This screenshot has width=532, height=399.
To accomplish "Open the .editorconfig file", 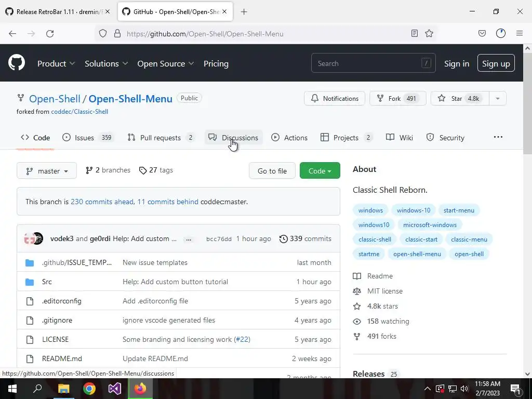I will click(62, 301).
